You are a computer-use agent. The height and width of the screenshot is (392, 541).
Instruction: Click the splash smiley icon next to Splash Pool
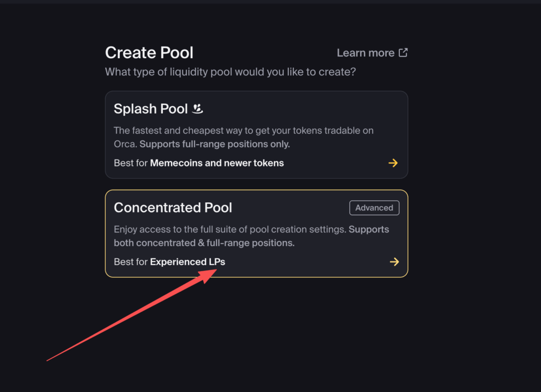198,109
